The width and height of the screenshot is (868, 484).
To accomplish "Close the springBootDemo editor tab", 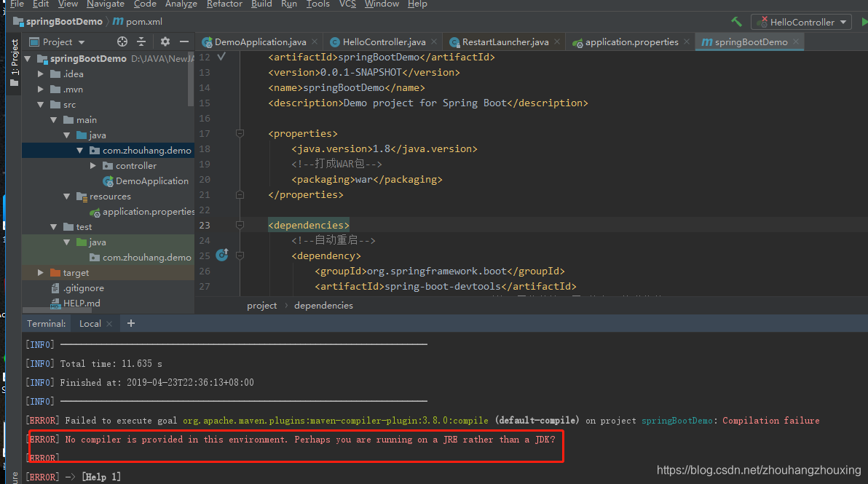I will (x=796, y=42).
